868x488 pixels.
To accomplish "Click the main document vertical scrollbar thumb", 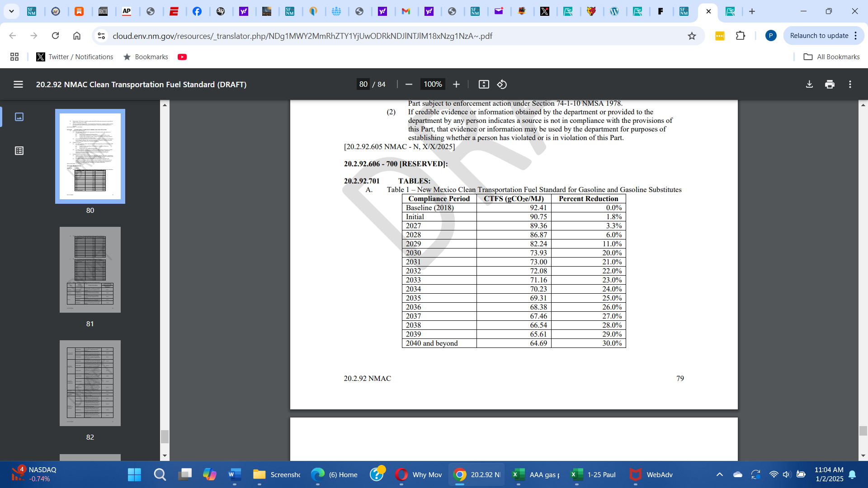I will point(863,431).
